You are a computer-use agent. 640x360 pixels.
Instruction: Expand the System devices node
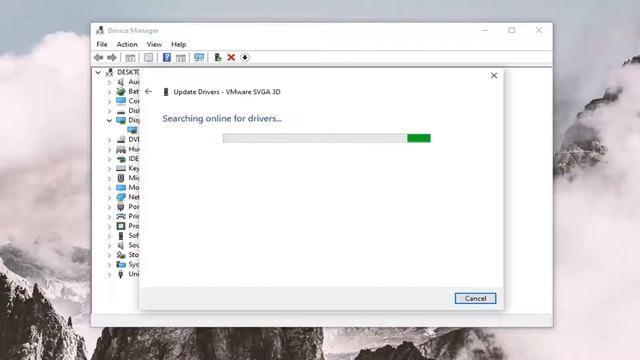[109, 265]
